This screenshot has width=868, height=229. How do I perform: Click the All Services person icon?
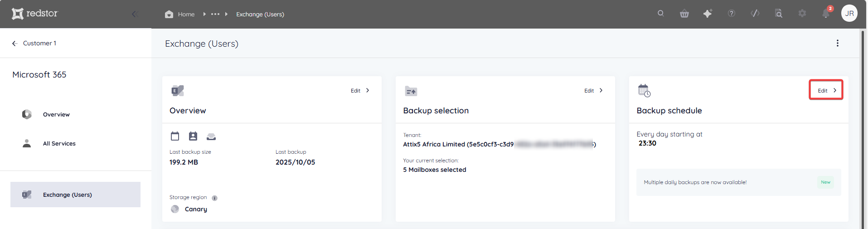[x=27, y=143]
